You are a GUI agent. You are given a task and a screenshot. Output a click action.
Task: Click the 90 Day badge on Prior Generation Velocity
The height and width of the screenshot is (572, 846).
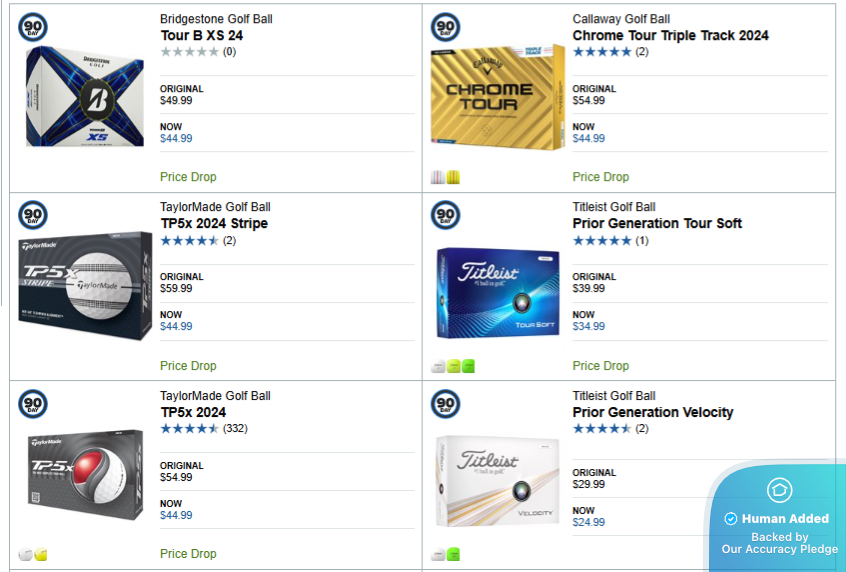[x=446, y=403]
